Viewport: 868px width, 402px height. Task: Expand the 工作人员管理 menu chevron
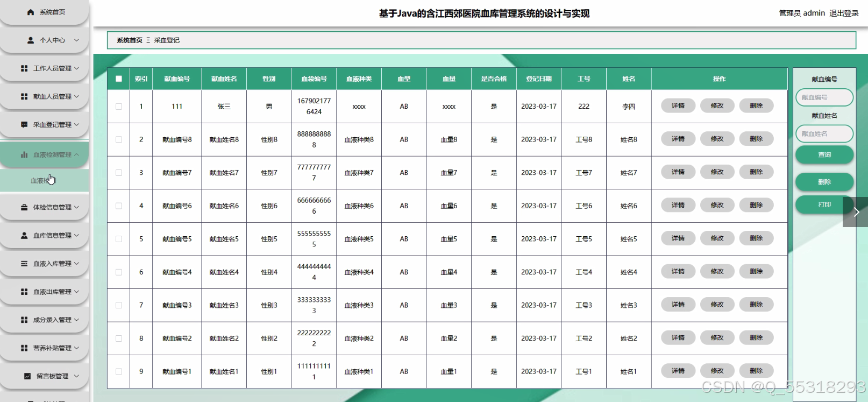(76, 68)
